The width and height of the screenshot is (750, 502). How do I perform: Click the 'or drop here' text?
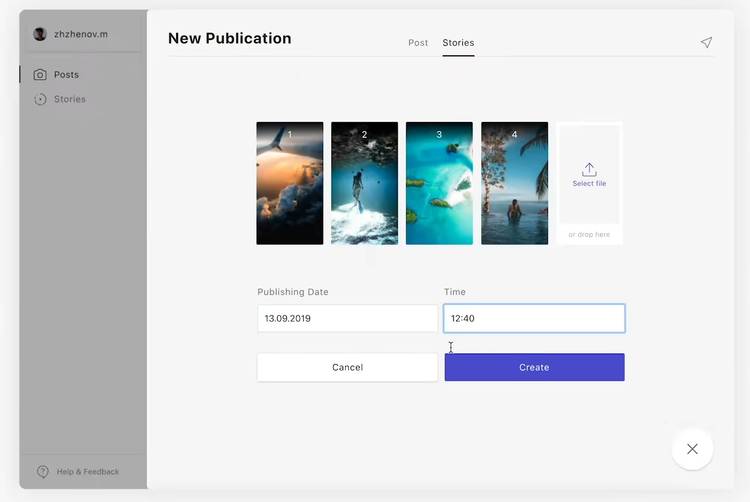click(x=589, y=234)
